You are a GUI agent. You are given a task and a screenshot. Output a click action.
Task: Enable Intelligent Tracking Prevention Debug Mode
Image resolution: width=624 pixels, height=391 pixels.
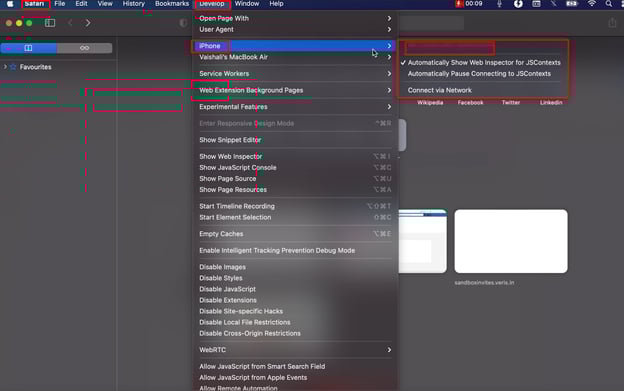(x=295, y=251)
